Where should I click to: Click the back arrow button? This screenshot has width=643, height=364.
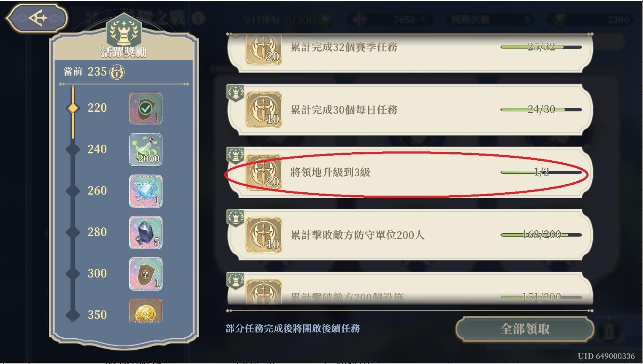pos(37,18)
